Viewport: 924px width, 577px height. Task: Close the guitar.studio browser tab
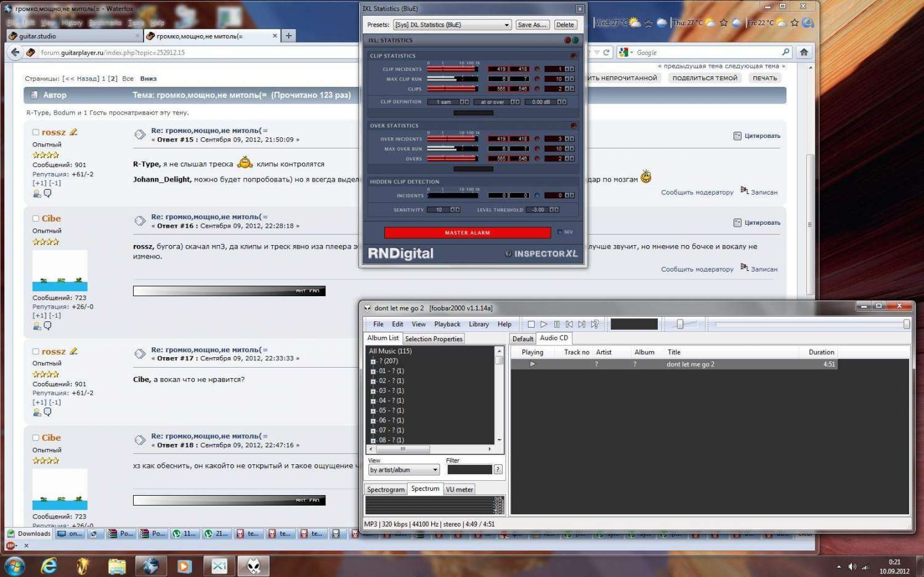coord(137,36)
